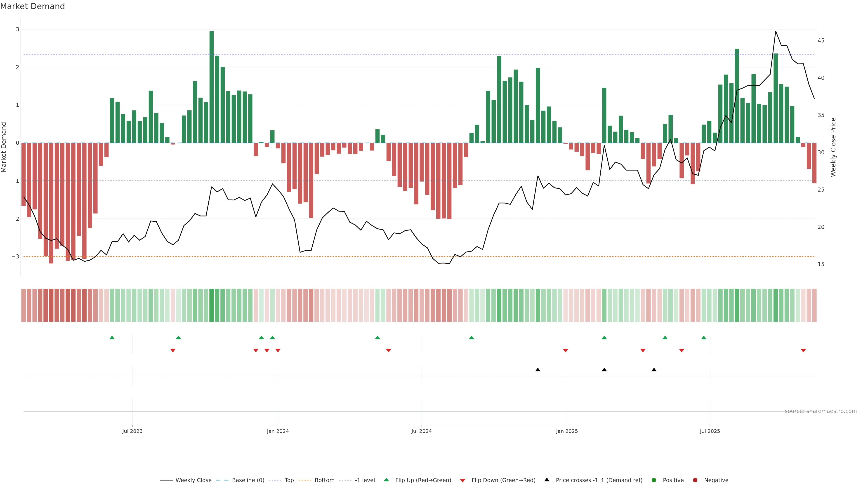Click red Flip Down marker just before Jan 2025
This screenshot has height=488, width=868.
[565, 351]
